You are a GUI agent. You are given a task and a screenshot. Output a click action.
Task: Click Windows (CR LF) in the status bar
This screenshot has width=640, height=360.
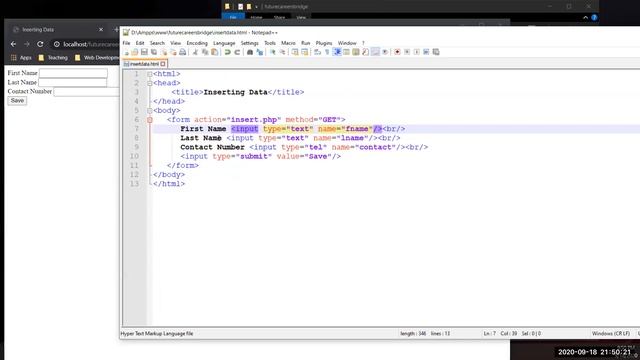(x=611, y=333)
